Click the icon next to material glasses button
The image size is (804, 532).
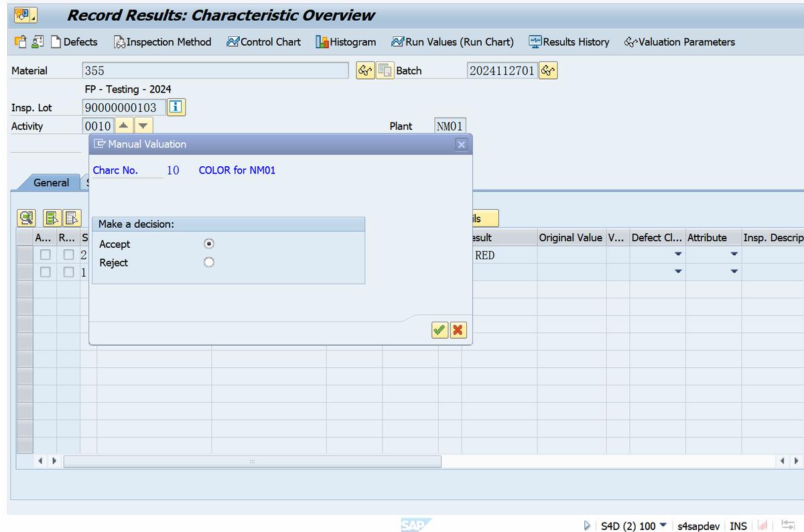[385, 70]
